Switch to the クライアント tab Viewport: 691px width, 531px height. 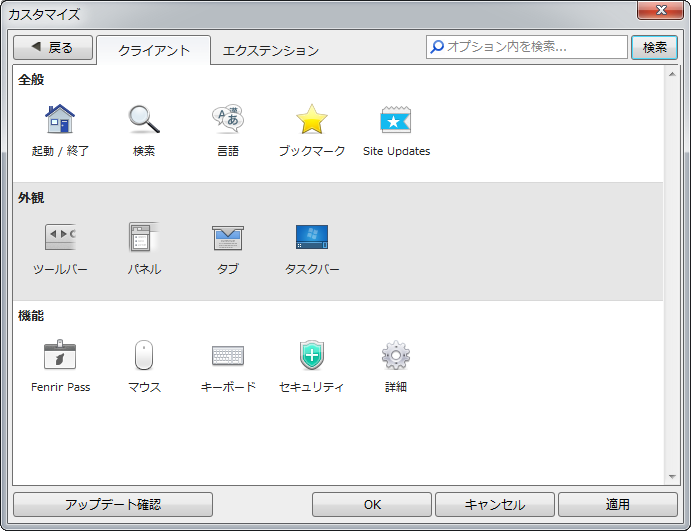[153, 50]
